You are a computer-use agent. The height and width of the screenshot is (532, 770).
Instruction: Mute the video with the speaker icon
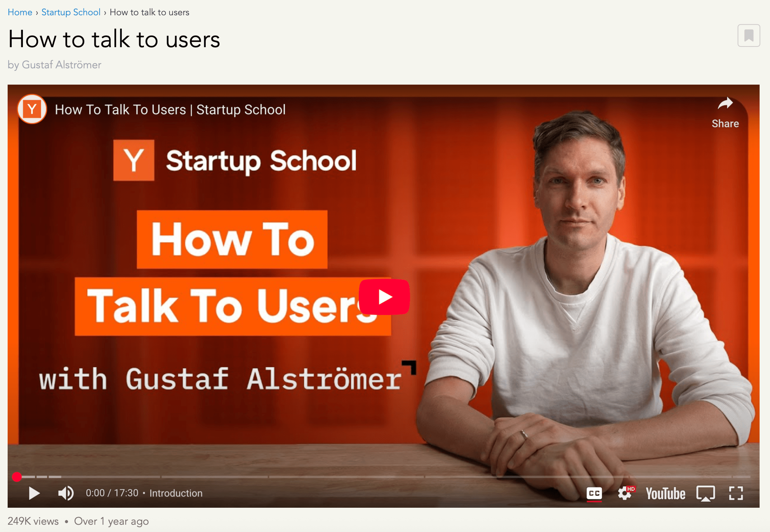point(66,493)
